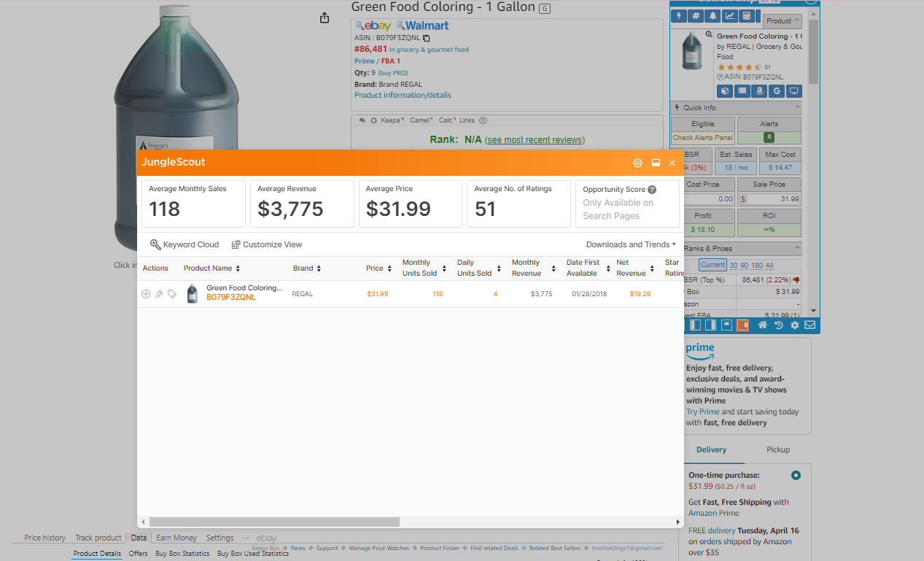Select 90 day ranks period

pyautogui.click(x=744, y=265)
